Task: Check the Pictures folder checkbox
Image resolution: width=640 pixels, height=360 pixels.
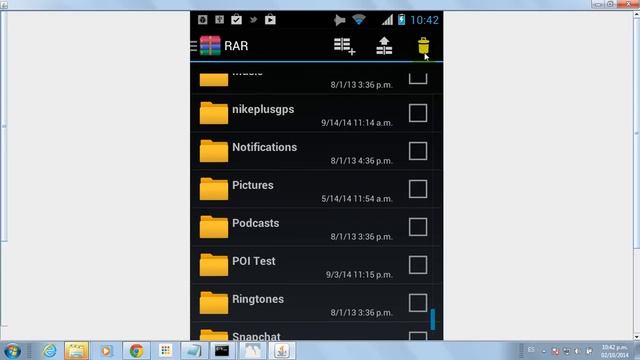Action: tap(418, 189)
